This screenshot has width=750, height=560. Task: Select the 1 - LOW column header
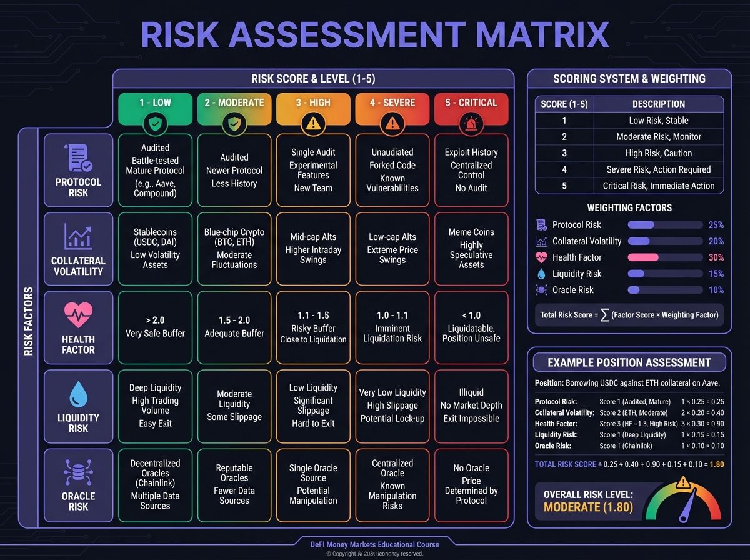click(x=154, y=102)
